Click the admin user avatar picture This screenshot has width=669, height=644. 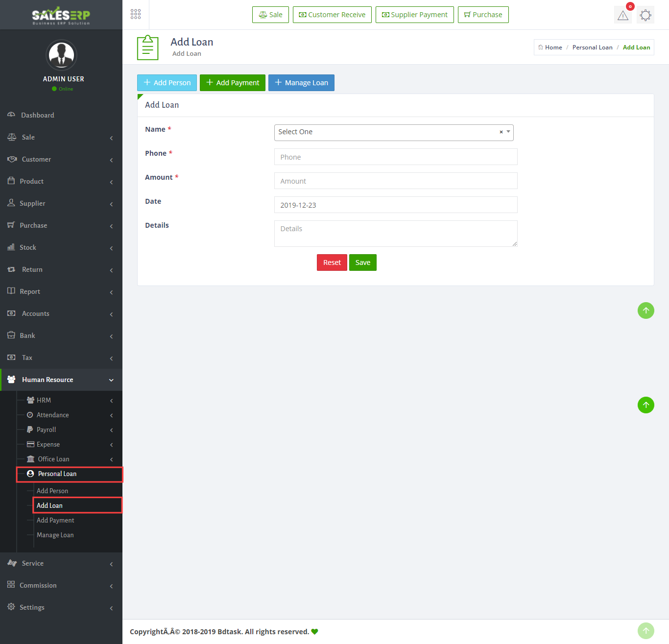point(61,55)
